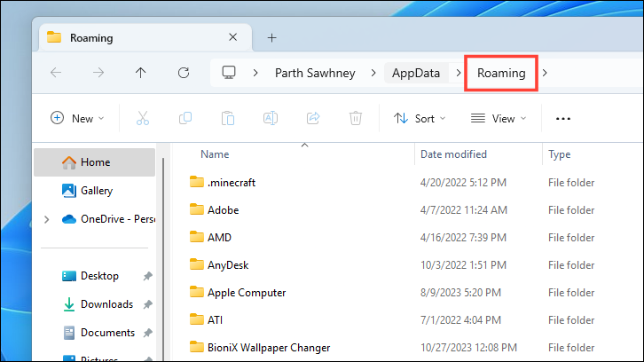The height and width of the screenshot is (362, 644).
Task: Click the pin icon next to Downloads
Action: [148, 304]
